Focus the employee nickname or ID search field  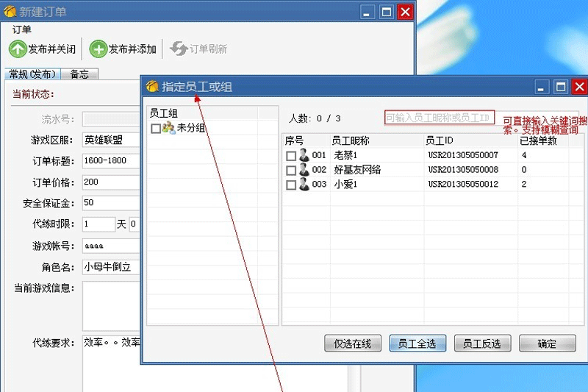click(x=439, y=118)
